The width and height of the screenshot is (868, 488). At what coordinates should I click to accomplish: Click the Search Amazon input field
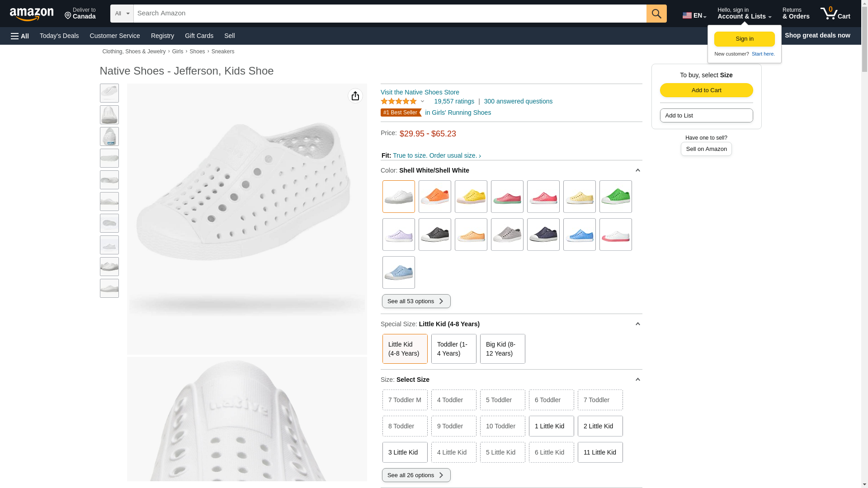click(389, 14)
